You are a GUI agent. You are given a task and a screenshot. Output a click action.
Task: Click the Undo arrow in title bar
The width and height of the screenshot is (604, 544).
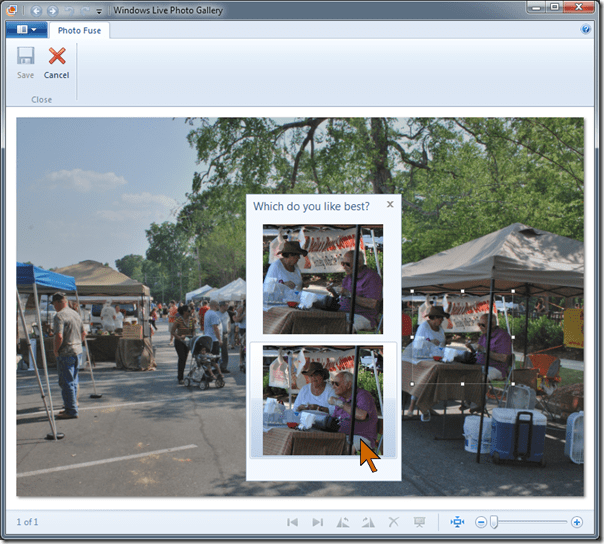(69, 11)
